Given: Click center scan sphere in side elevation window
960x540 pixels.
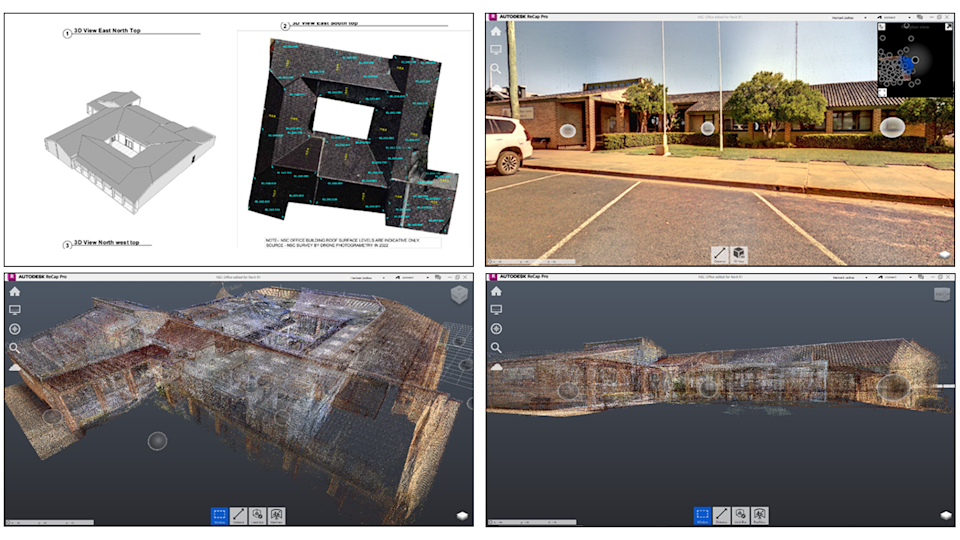Looking at the screenshot, I should 708,388.
